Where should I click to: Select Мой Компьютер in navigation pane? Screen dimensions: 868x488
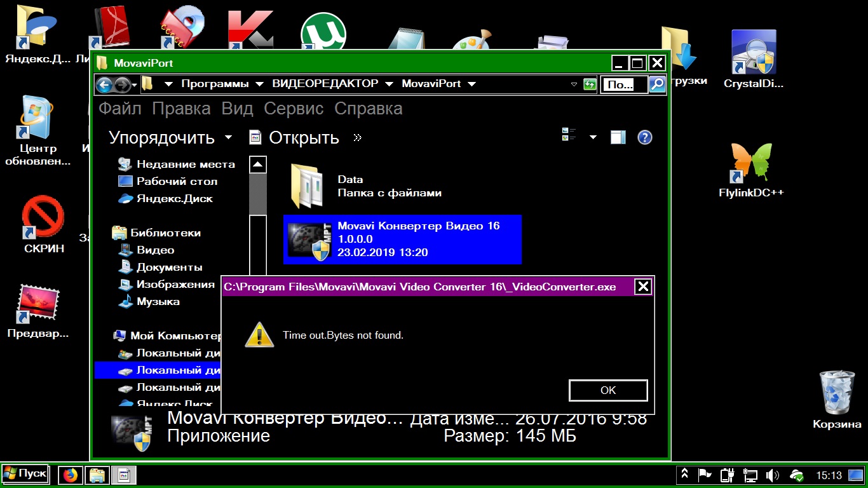pyautogui.click(x=166, y=335)
